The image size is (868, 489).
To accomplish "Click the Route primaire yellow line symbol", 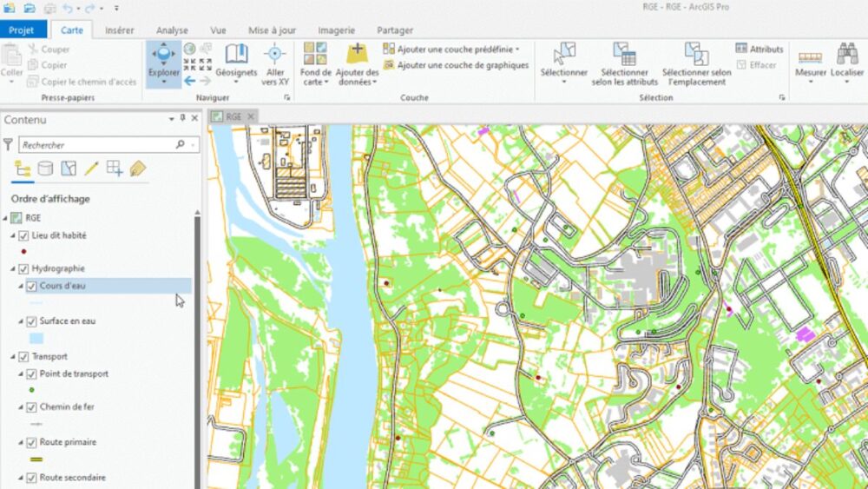I will pyautogui.click(x=36, y=459).
